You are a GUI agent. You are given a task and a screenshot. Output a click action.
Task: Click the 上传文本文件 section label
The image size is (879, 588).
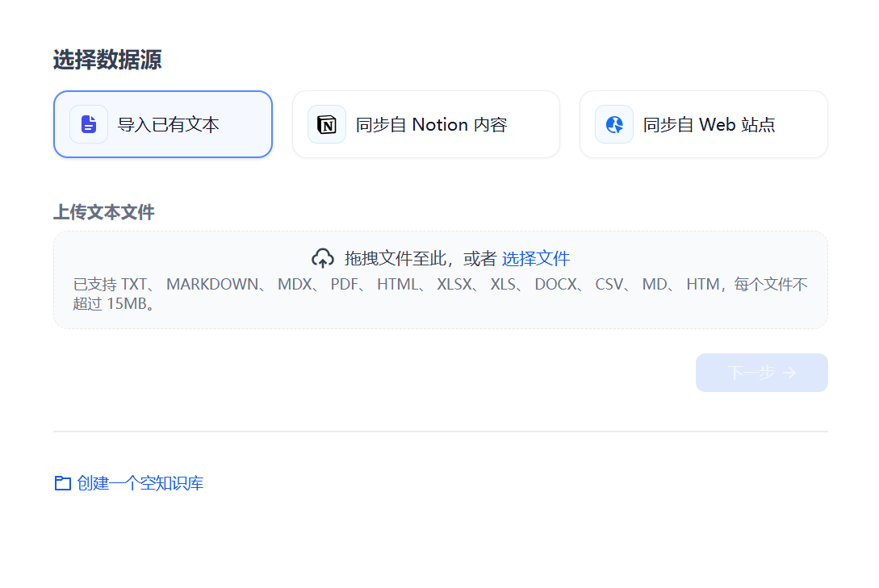pyautogui.click(x=103, y=212)
